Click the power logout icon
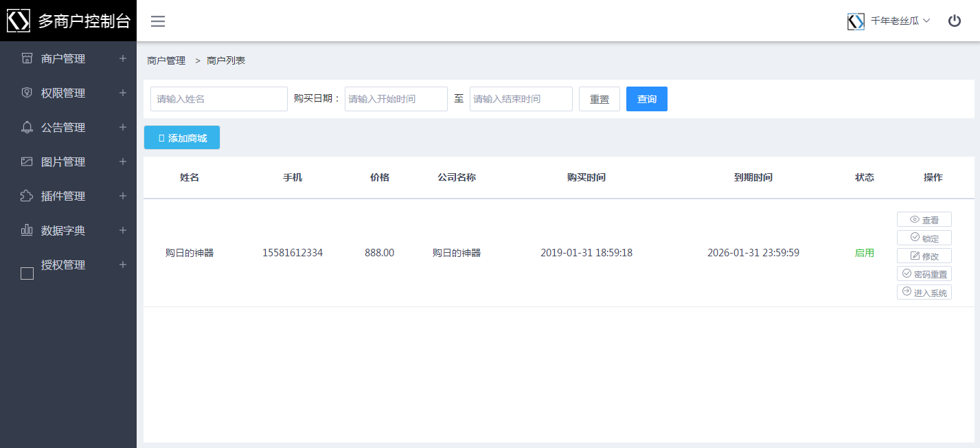This screenshot has height=448, width=980. click(954, 21)
